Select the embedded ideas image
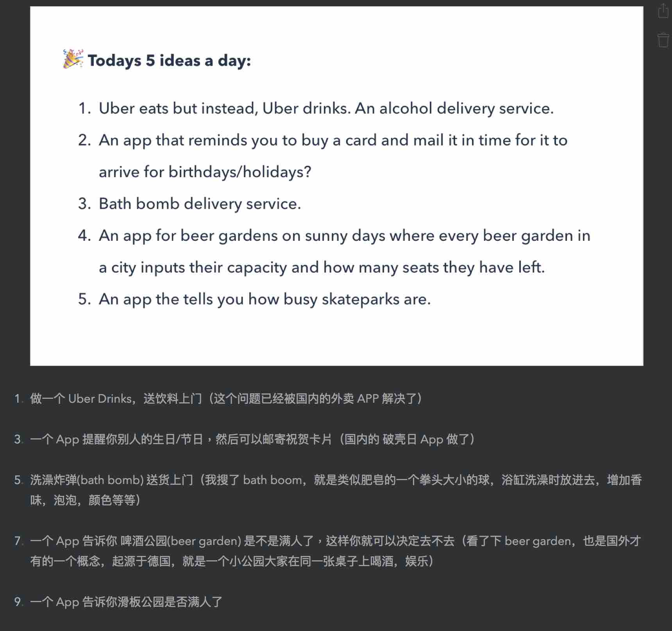This screenshot has height=631, width=672. pyautogui.click(x=336, y=186)
